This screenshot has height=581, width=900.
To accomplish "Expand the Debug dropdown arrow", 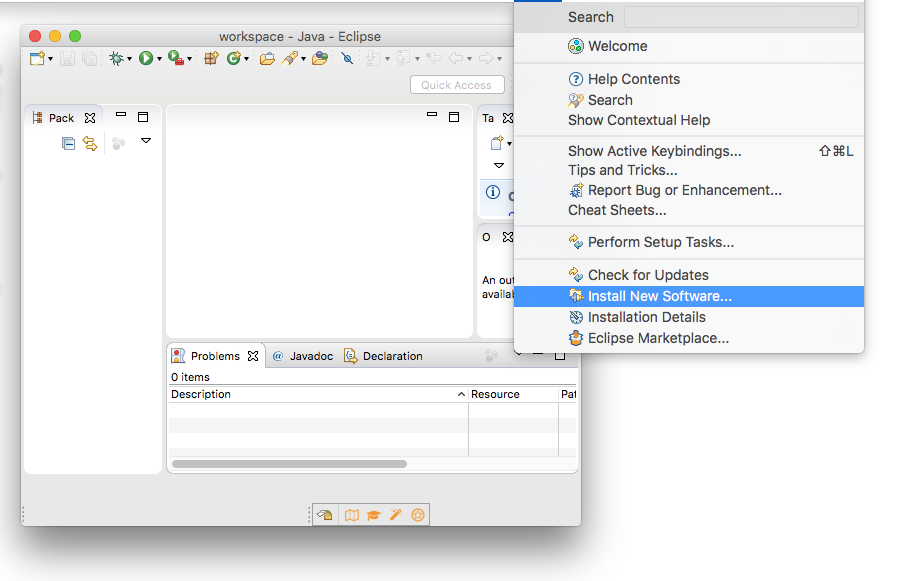I will 129,59.
